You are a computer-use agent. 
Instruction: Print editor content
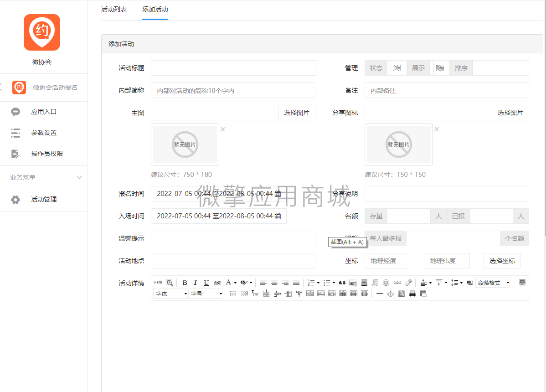tap(412, 294)
